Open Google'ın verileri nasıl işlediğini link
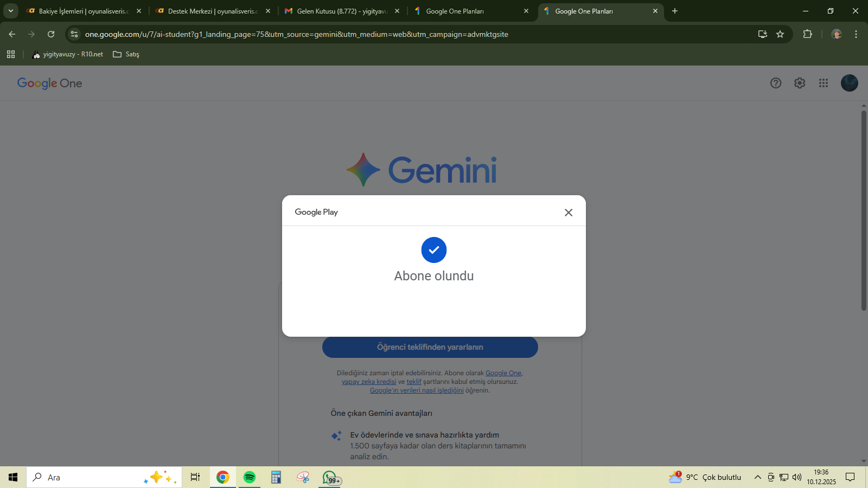The image size is (868, 488). 417,390
